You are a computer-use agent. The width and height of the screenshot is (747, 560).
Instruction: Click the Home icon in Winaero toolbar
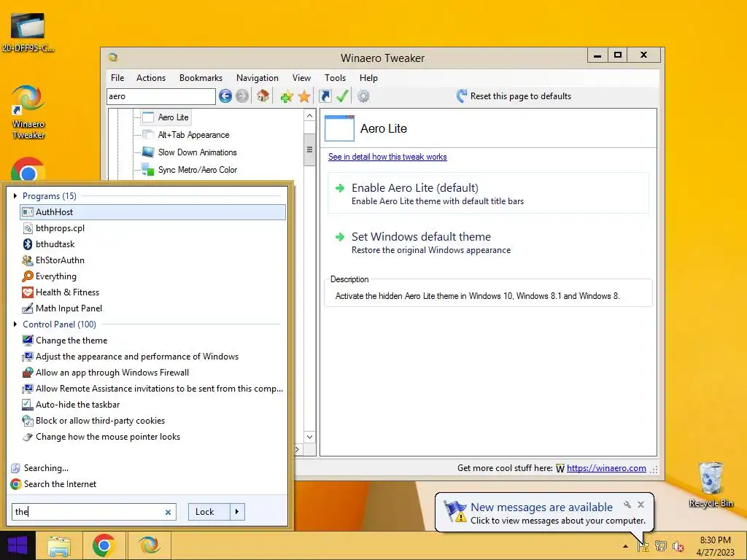click(x=263, y=96)
